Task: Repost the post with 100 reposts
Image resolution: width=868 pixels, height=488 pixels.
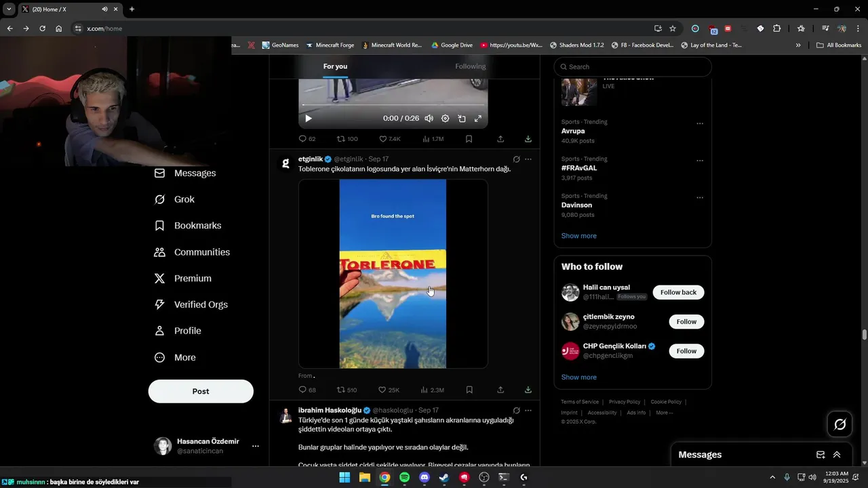Action: pos(347,139)
